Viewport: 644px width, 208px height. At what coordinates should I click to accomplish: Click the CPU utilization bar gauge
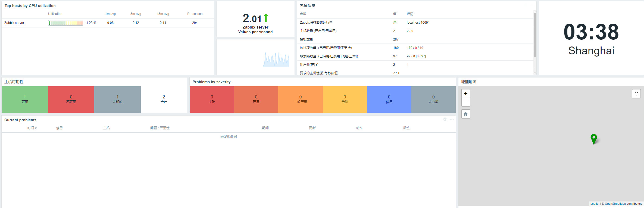(x=65, y=23)
